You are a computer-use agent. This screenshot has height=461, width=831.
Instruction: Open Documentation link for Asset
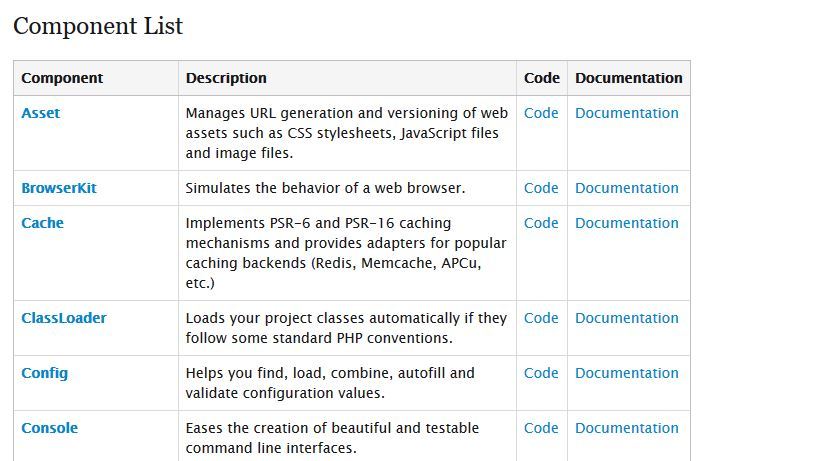pyautogui.click(x=626, y=113)
